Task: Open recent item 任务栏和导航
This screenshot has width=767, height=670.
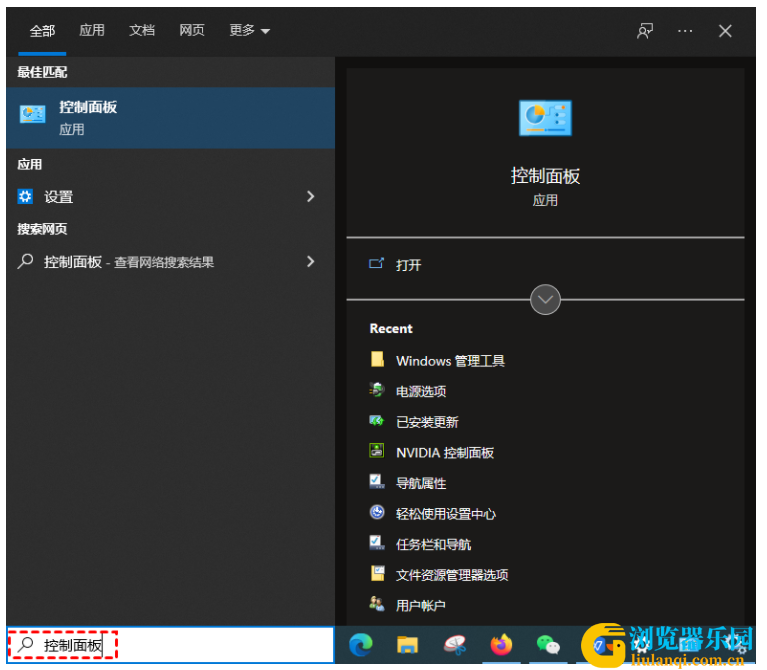Action: [433, 544]
